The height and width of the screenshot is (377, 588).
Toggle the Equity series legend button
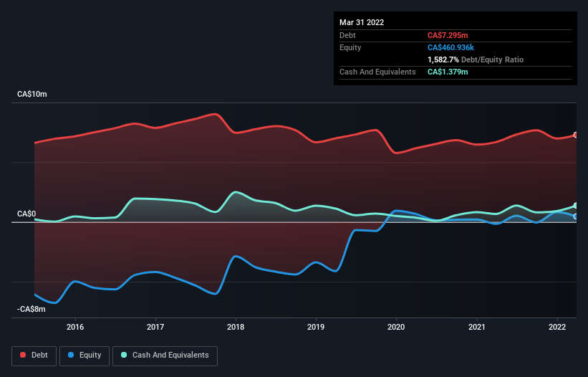click(x=85, y=355)
